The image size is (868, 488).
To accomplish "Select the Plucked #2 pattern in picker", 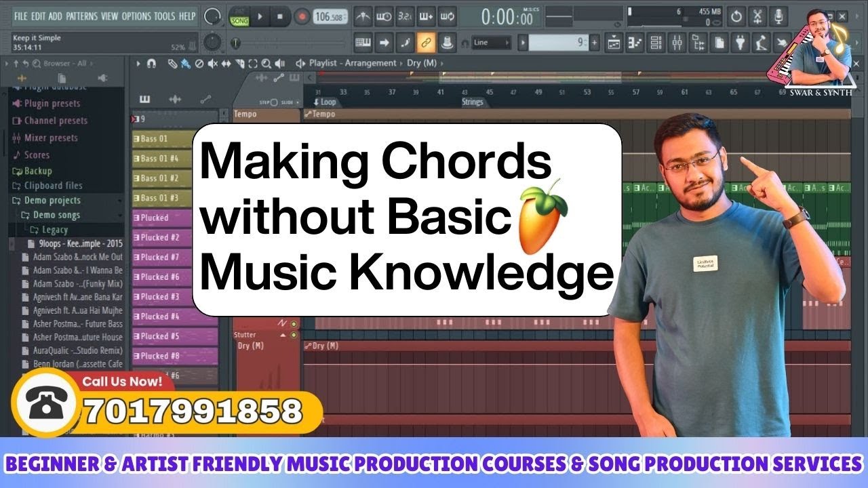I will click(162, 237).
